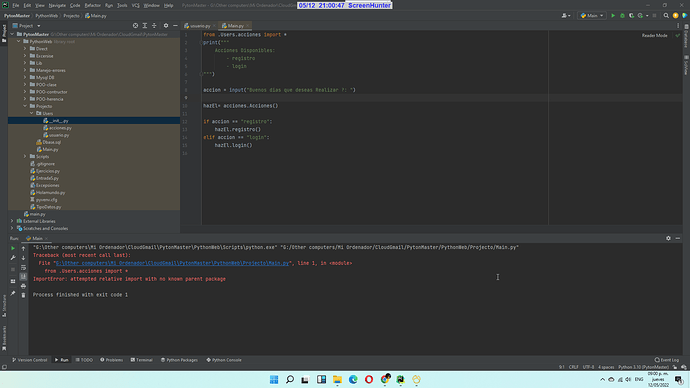690x388 pixels.
Task: Open the user account icon in toolbar
Action: pyautogui.click(x=565, y=16)
